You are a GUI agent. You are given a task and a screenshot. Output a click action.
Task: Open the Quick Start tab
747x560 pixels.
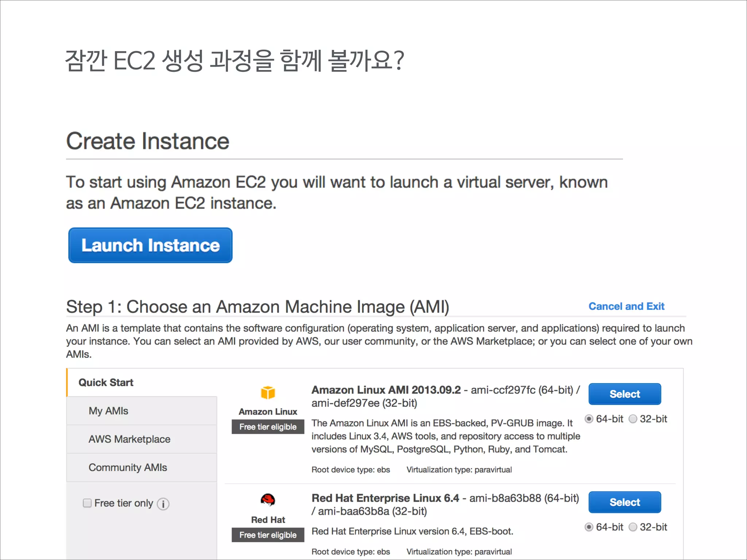point(106,382)
